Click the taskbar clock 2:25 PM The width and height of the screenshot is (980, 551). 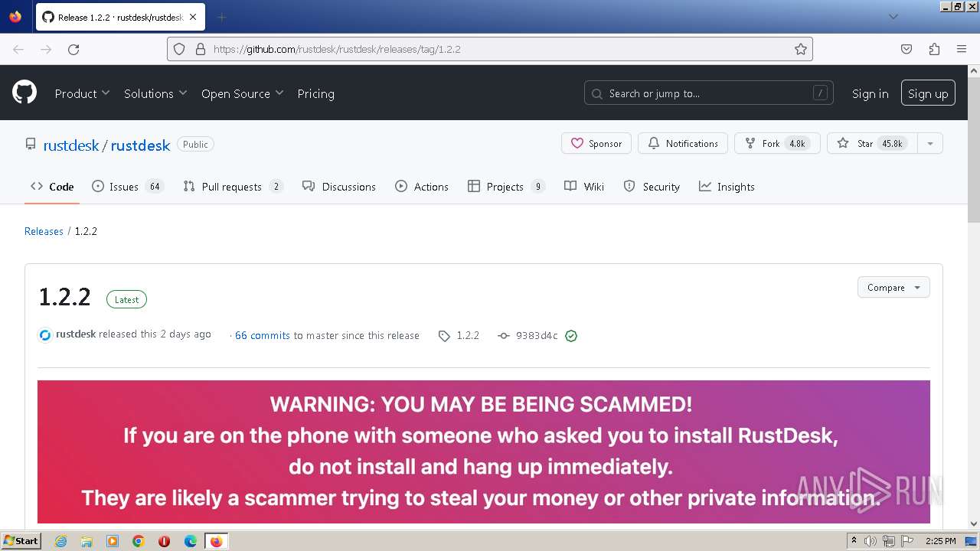tap(940, 541)
